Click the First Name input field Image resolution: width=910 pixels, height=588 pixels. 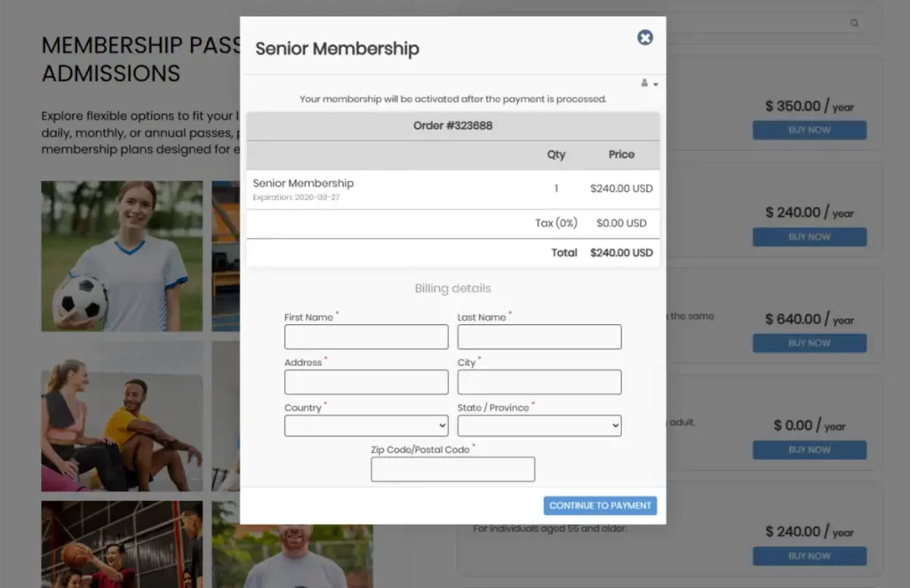(x=365, y=337)
